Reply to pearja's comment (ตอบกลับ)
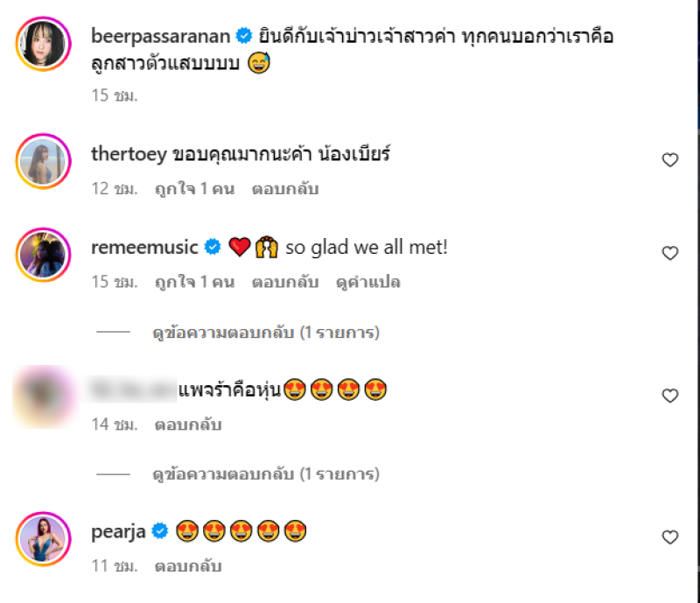700x603 pixels. click(x=188, y=566)
